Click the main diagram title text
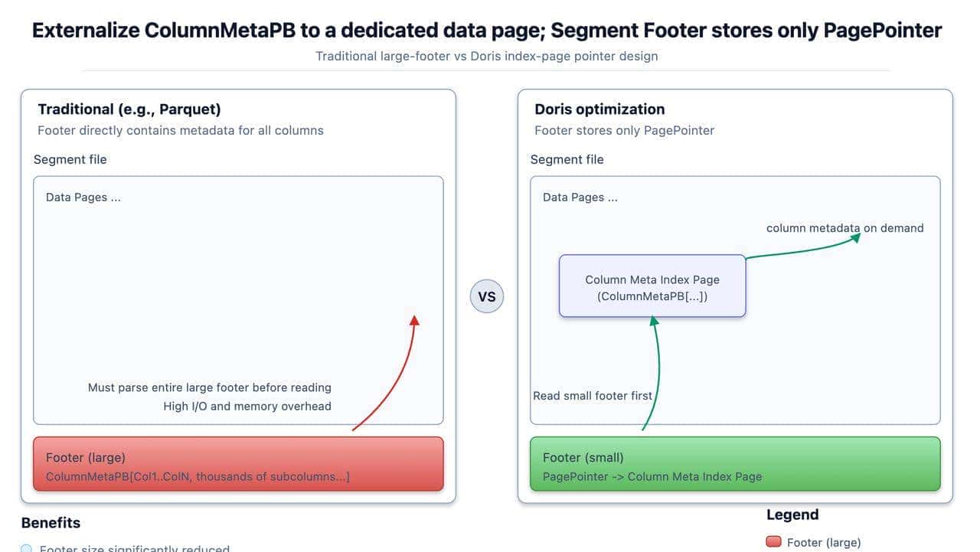The height and width of the screenshot is (552, 980). point(487,31)
